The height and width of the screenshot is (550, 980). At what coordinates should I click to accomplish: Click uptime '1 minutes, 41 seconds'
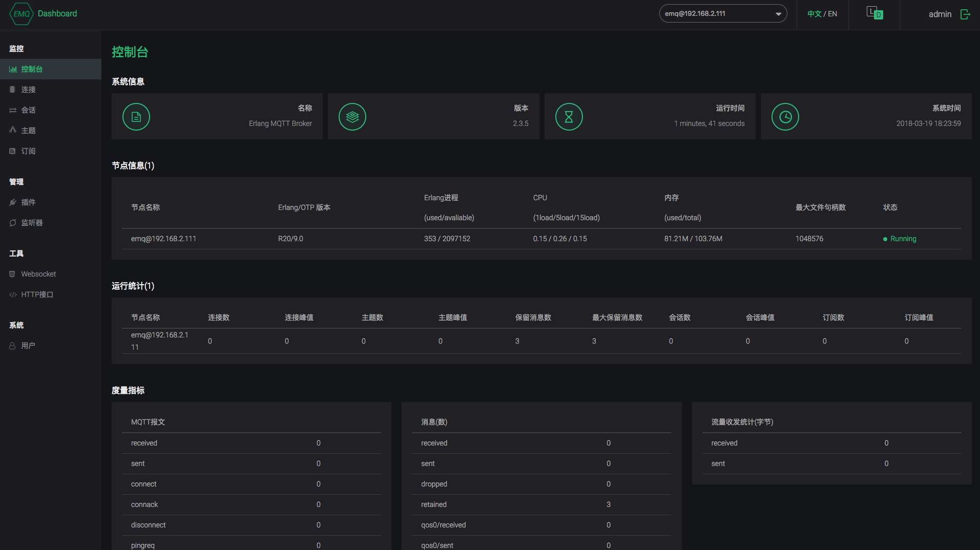(x=709, y=123)
